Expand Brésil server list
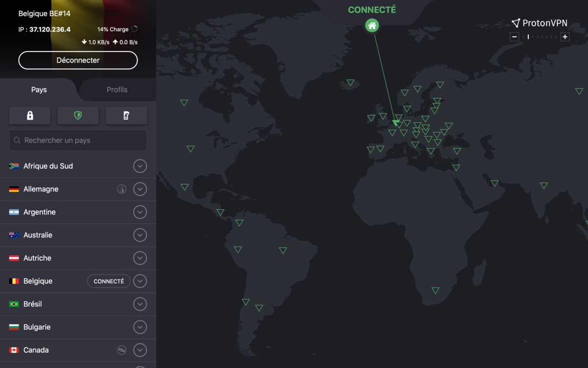This screenshot has height=368, width=588. click(x=140, y=304)
